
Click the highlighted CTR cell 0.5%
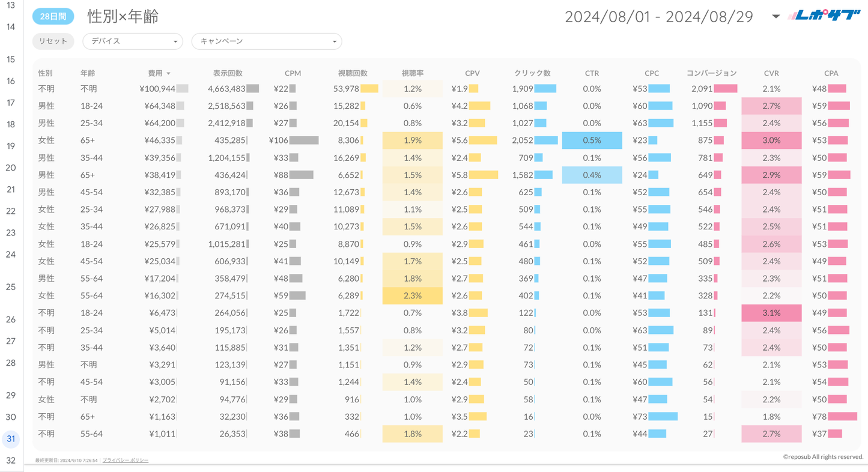592,141
